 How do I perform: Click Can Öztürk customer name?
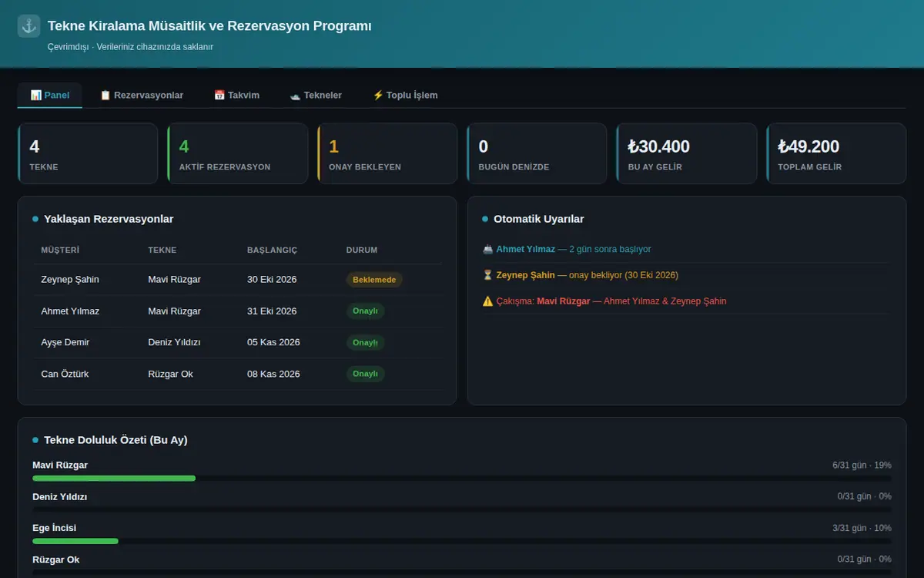point(65,374)
